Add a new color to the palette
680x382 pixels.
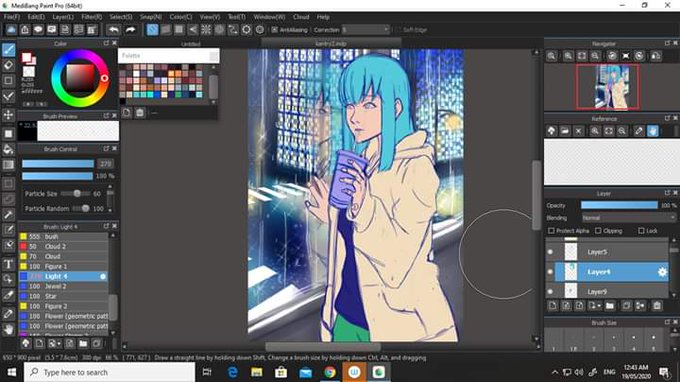click(126, 113)
